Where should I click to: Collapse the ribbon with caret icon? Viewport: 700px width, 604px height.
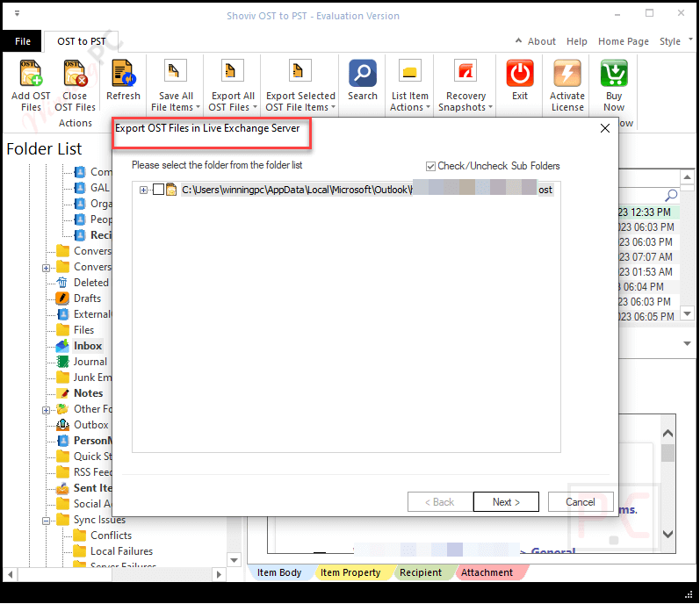coord(518,40)
